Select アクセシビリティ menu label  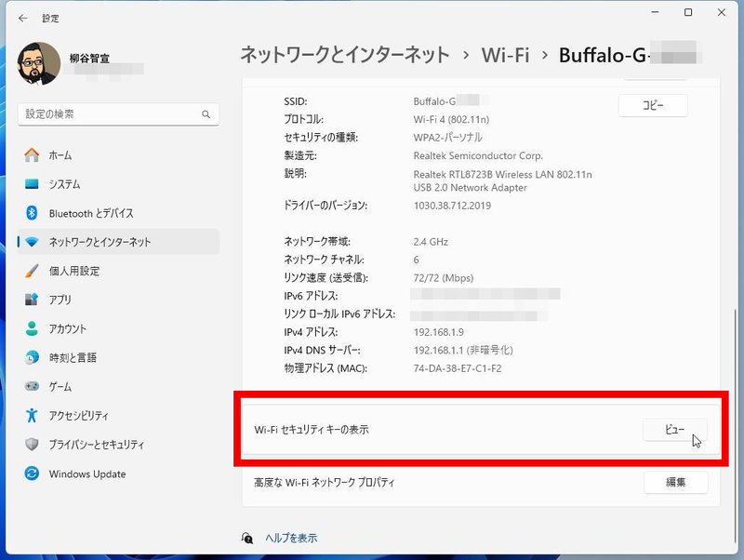click(79, 416)
